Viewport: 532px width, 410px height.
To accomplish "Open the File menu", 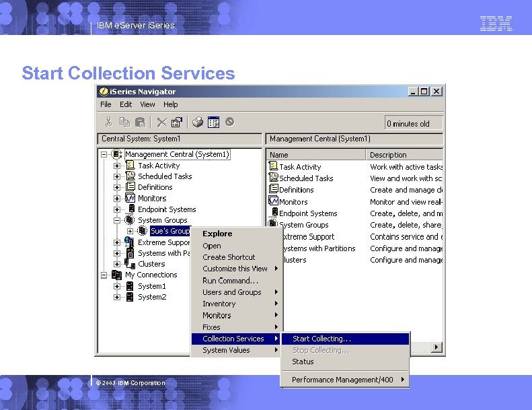I will click(106, 104).
